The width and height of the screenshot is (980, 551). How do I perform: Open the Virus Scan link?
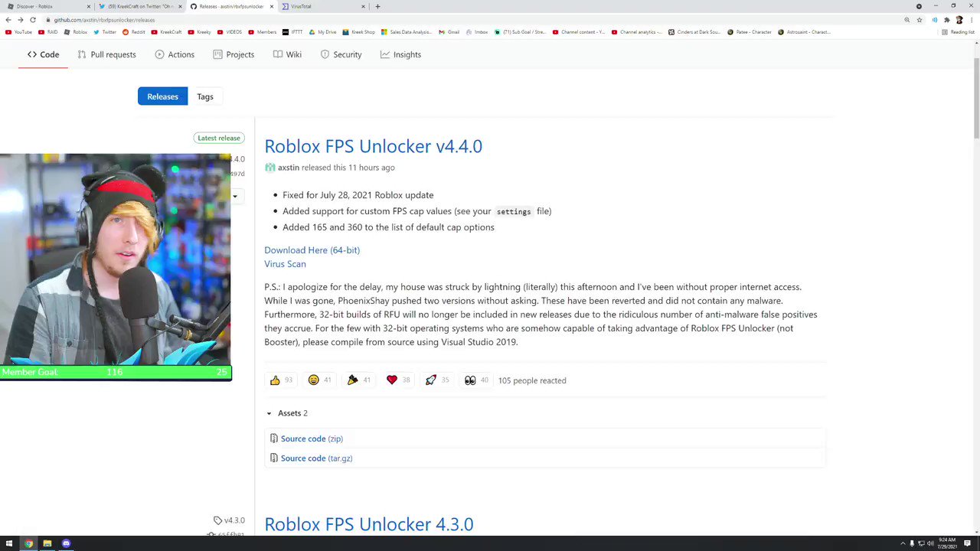[285, 264]
